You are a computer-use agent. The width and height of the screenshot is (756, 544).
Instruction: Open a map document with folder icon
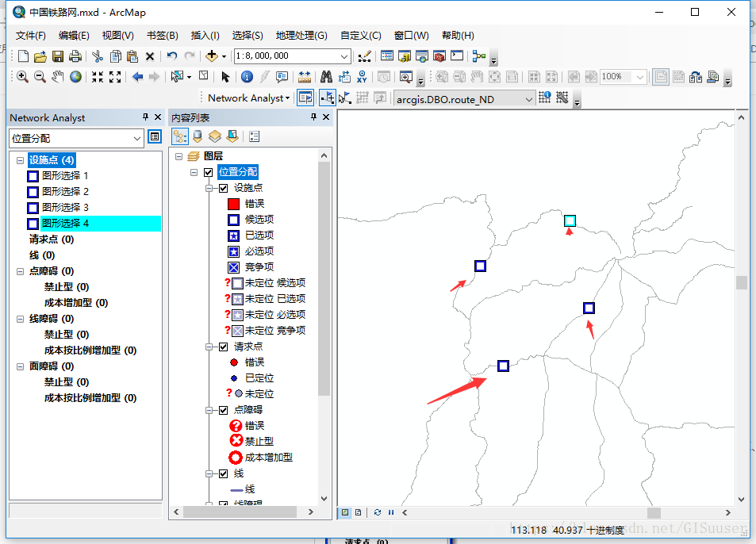pyautogui.click(x=40, y=56)
